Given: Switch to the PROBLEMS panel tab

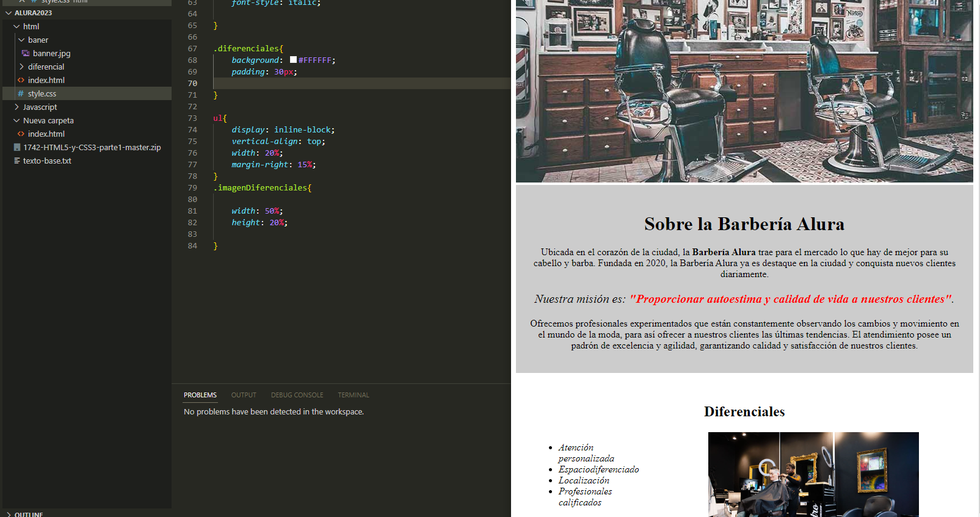Looking at the screenshot, I should tap(200, 395).
